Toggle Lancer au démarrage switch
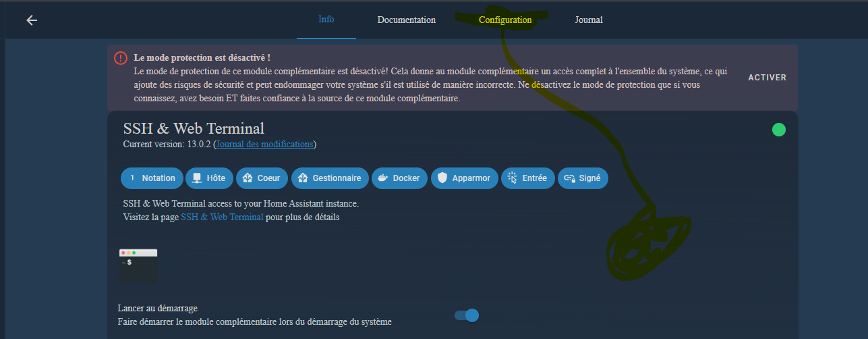This screenshot has width=868, height=339. point(467,315)
